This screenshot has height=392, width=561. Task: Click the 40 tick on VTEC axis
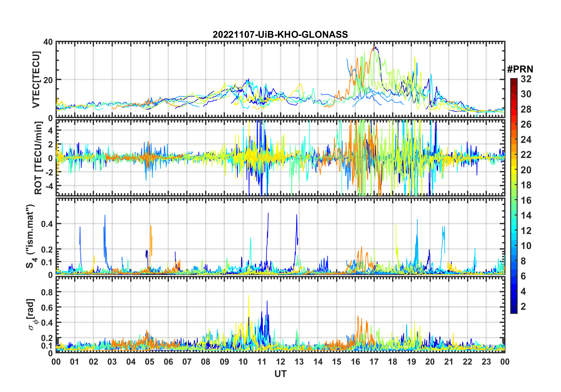pos(48,42)
